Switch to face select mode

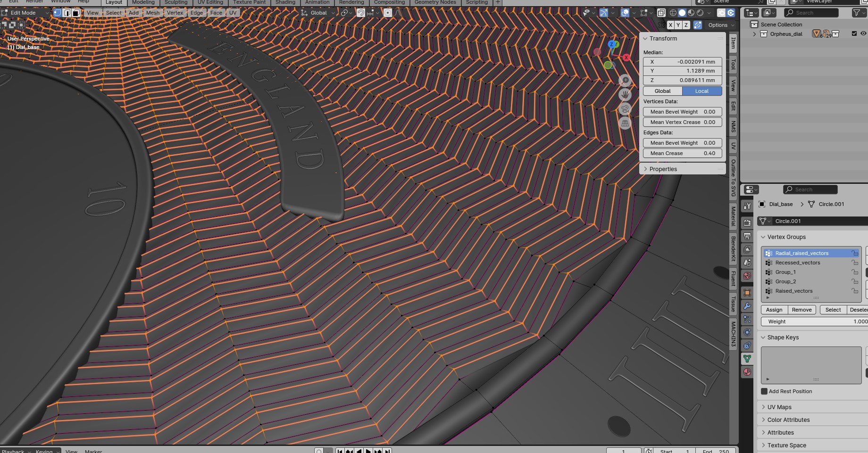[x=75, y=13]
